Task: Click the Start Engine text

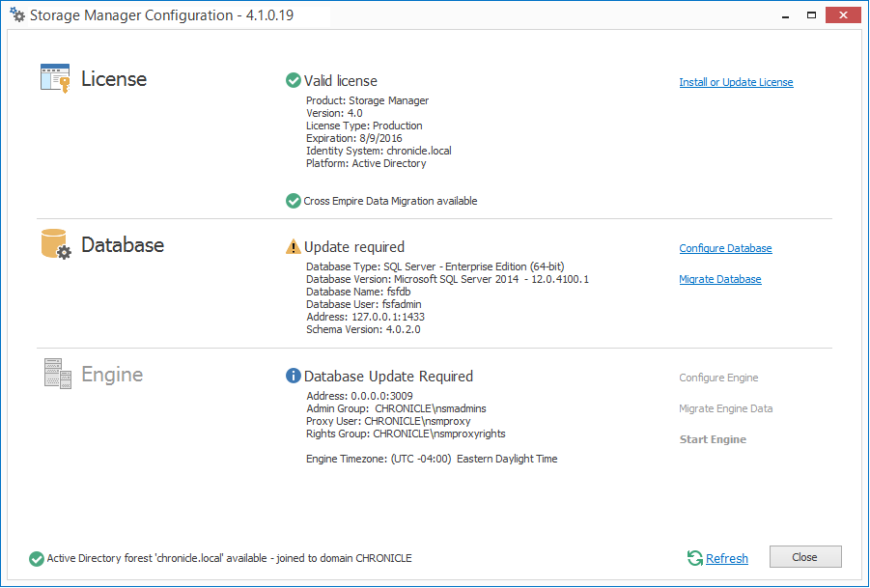Action: click(x=713, y=440)
